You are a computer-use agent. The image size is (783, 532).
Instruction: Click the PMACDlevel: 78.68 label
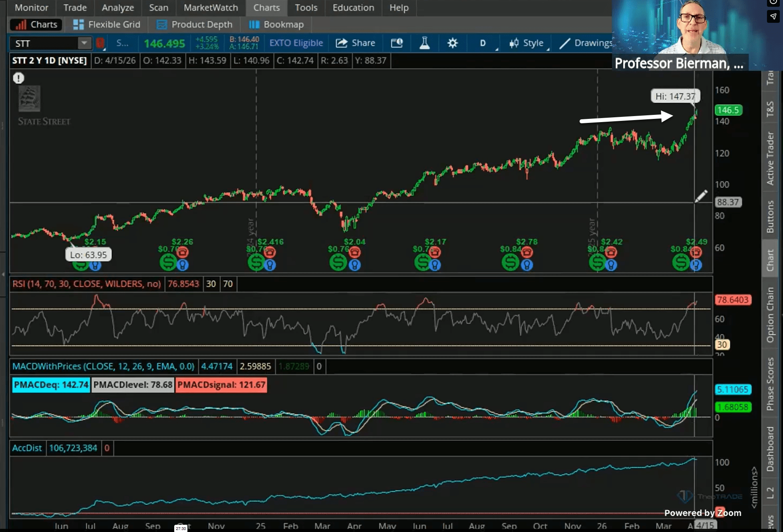click(x=133, y=385)
